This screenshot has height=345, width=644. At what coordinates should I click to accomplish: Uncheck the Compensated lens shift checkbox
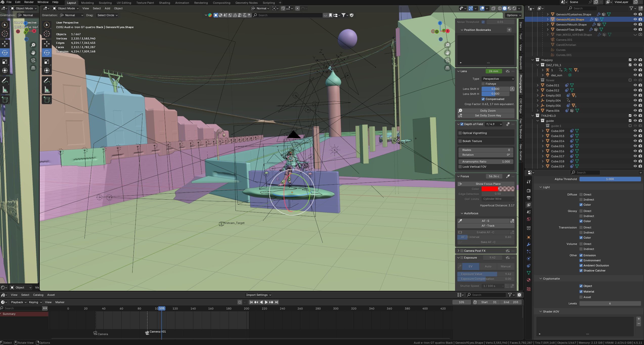(x=483, y=99)
